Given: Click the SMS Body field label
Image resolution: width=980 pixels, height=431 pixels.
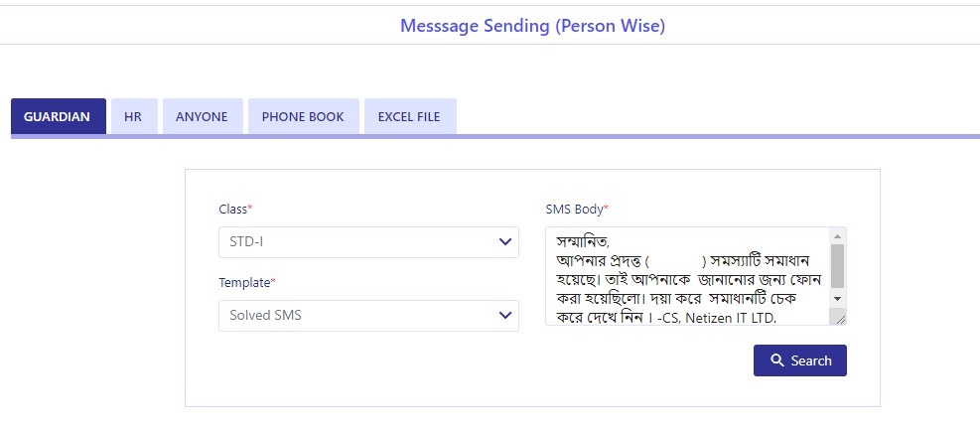Looking at the screenshot, I should 577,210.
